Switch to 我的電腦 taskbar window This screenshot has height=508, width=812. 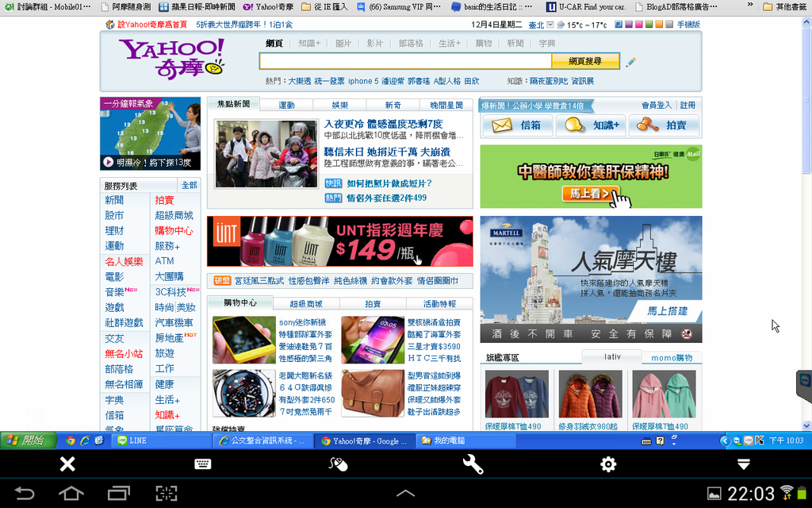[466, 441]
